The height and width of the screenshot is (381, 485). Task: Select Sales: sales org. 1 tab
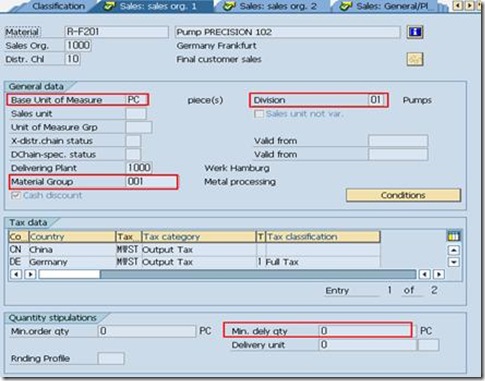[x=152, y=6]
